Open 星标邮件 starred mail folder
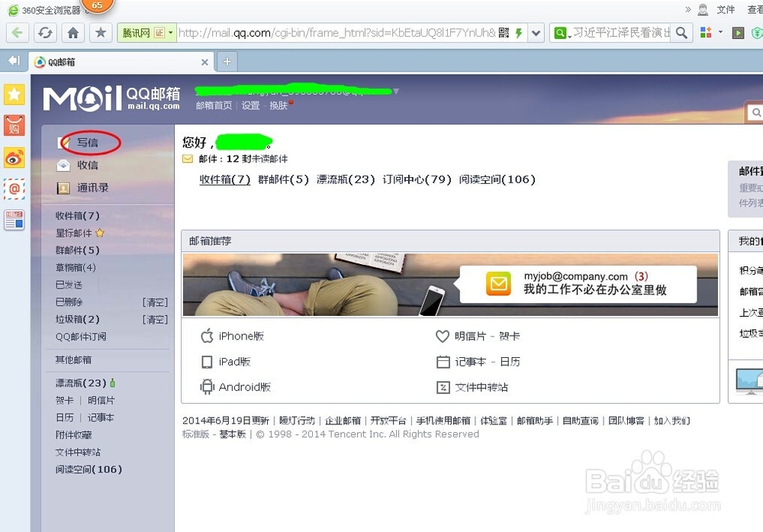Screen dimensions: 763x532 (x=73, y=233)
